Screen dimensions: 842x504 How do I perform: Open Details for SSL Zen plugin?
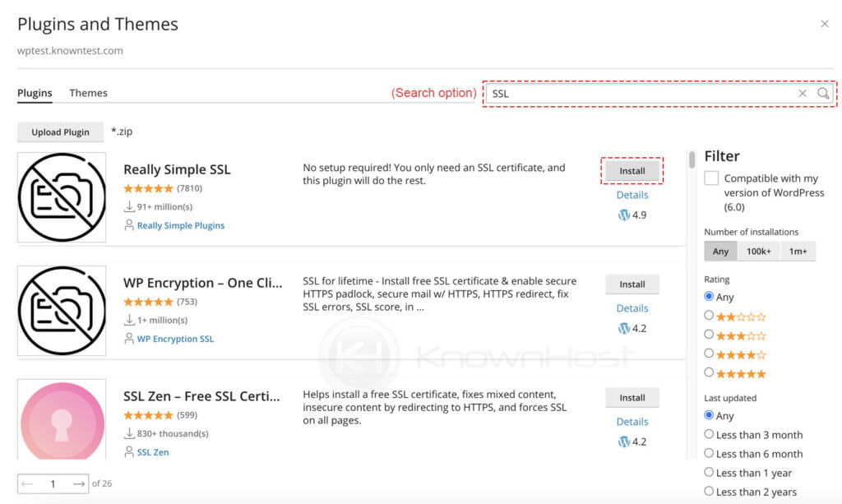pos(632,421)
